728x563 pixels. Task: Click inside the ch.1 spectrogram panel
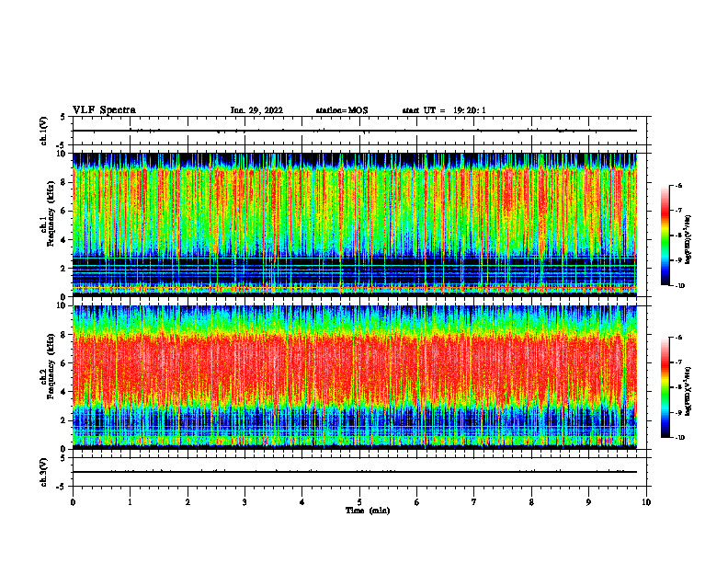click(x=355, y=224)
